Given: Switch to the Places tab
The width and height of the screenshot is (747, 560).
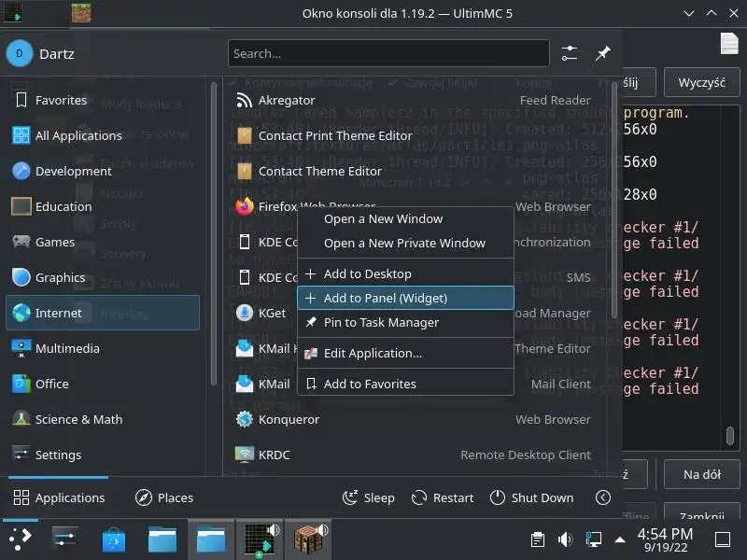Looking at the screenshot, I should click(x=164, y=497).
